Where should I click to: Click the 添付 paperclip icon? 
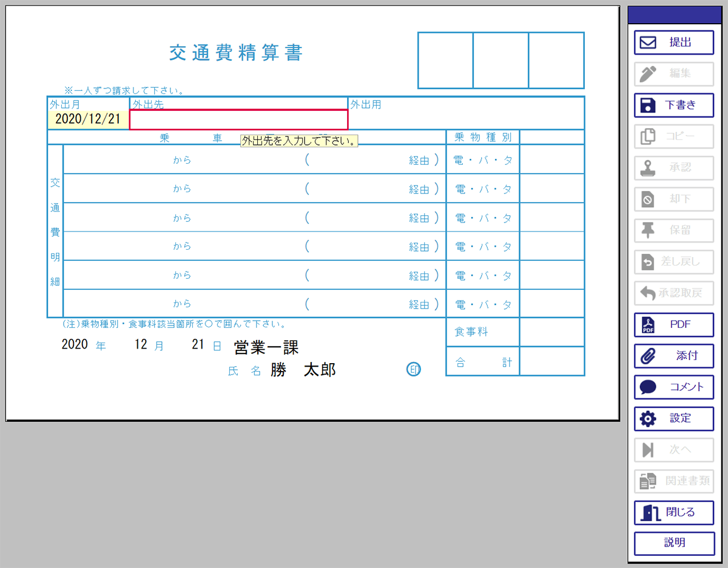[649, 356]
